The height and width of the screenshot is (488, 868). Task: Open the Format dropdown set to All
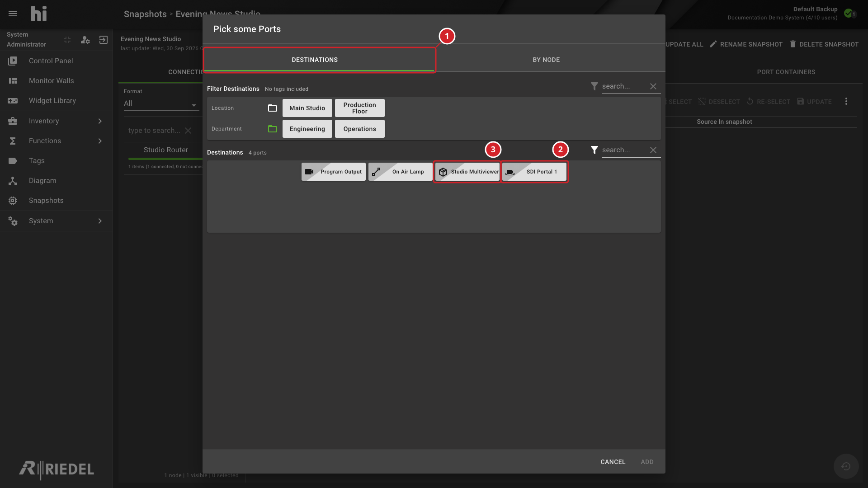161,103
